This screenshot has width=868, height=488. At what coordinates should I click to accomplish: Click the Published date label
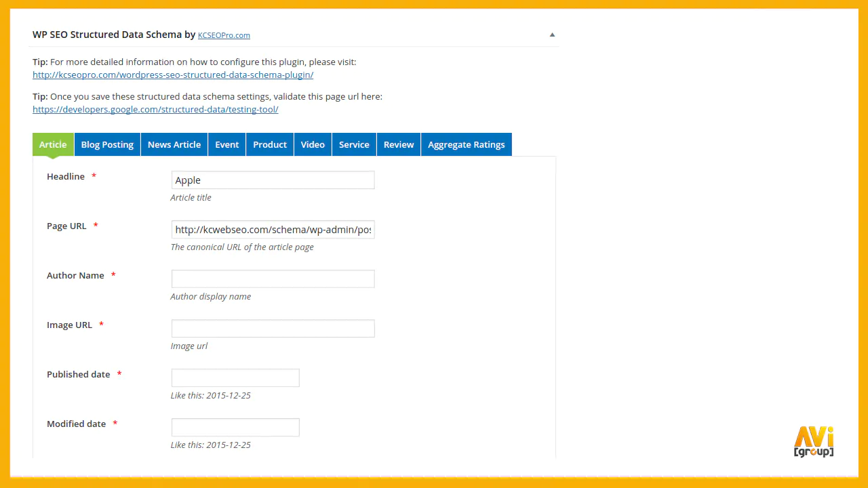click(78, 374)
